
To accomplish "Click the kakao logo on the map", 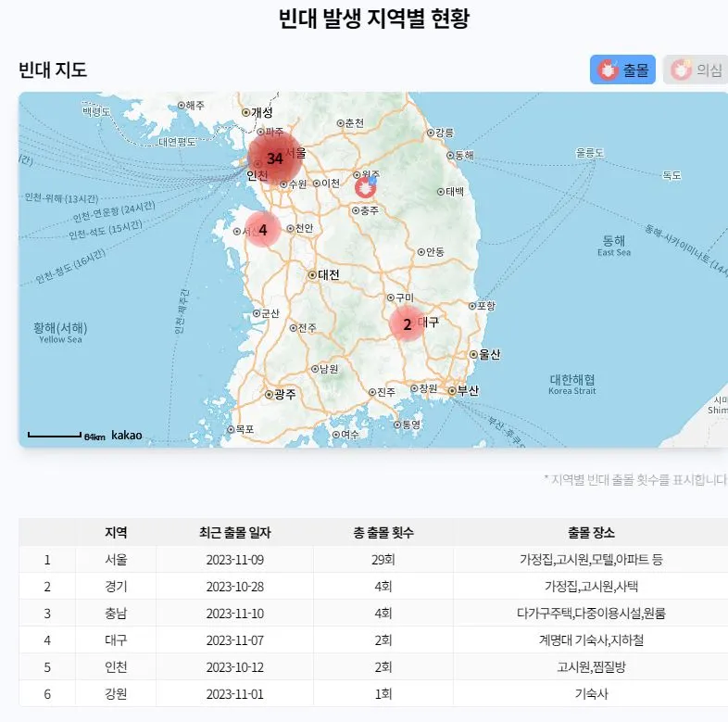I will click(127, 436).
